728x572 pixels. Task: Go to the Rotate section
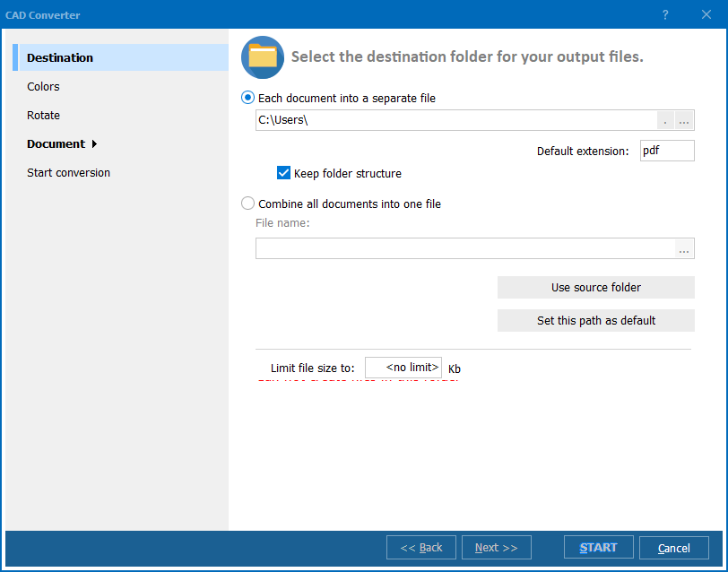tap(44, 116)
